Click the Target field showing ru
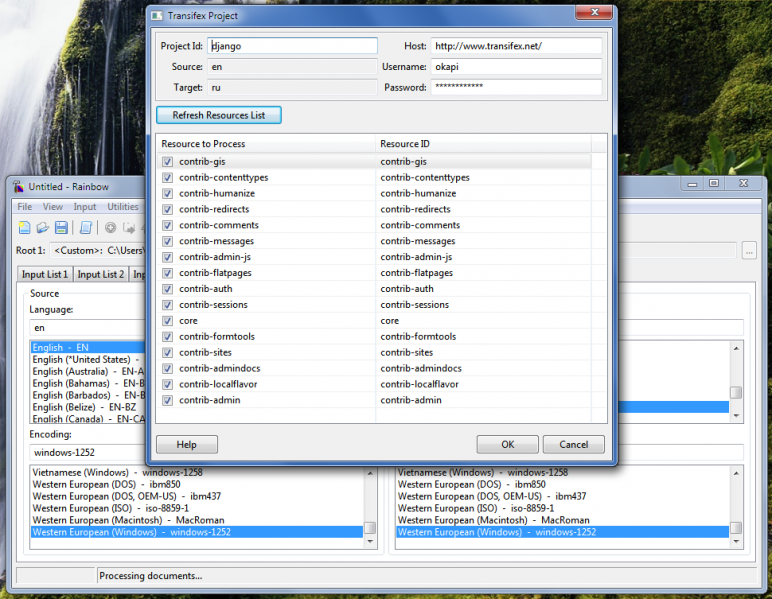Image resolution: width=772 pixels, height=599 pixels. (x=292, y=87)
